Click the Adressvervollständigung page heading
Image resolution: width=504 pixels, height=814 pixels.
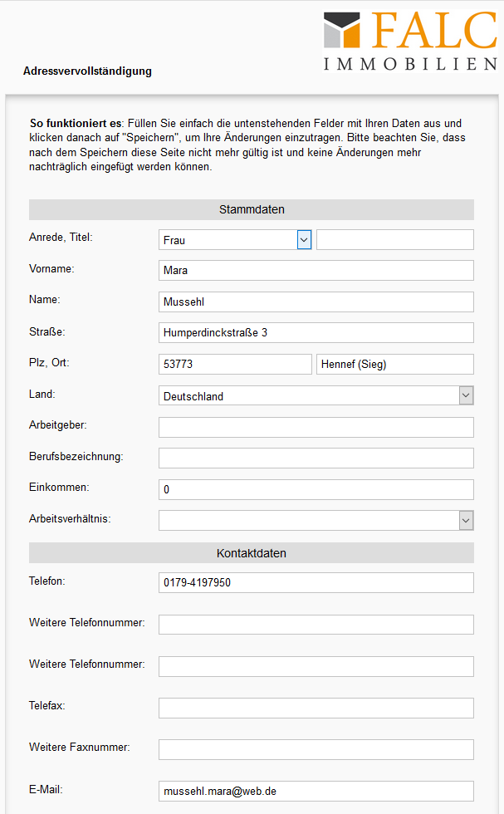(x=87, y=71)
